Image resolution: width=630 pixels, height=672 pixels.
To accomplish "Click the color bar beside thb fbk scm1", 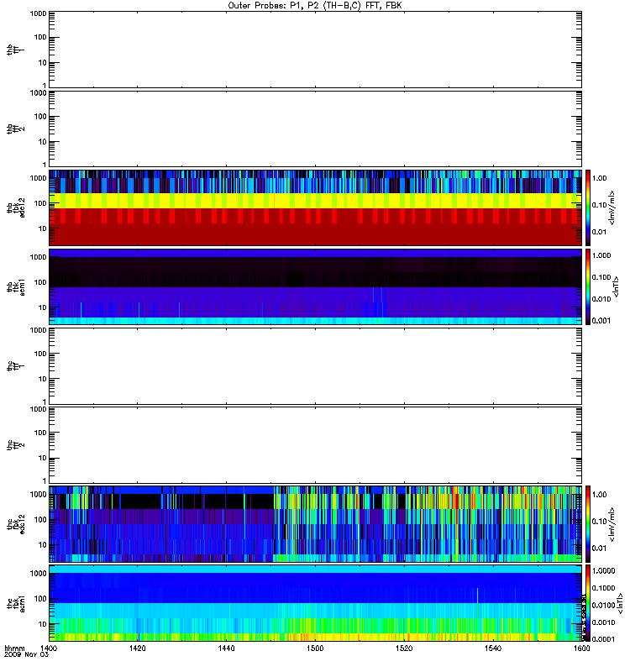I will pyautogui.click(x=588, y=286).
